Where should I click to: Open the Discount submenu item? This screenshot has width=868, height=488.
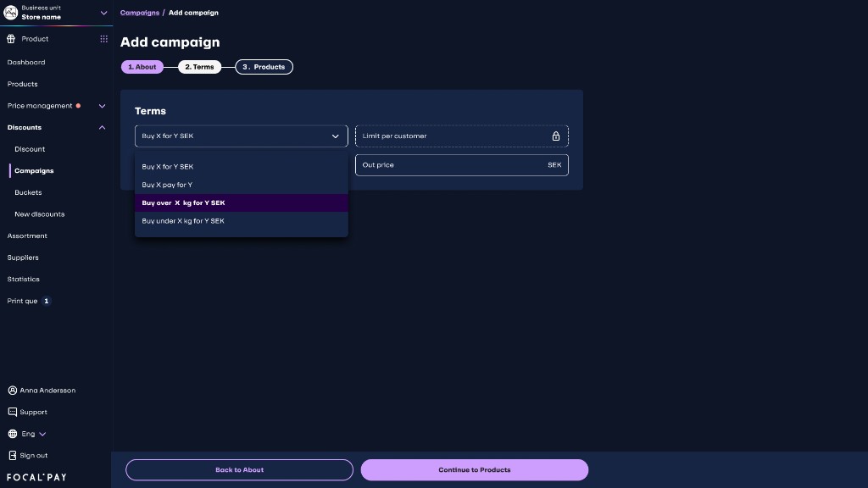[x=30, y=149]
